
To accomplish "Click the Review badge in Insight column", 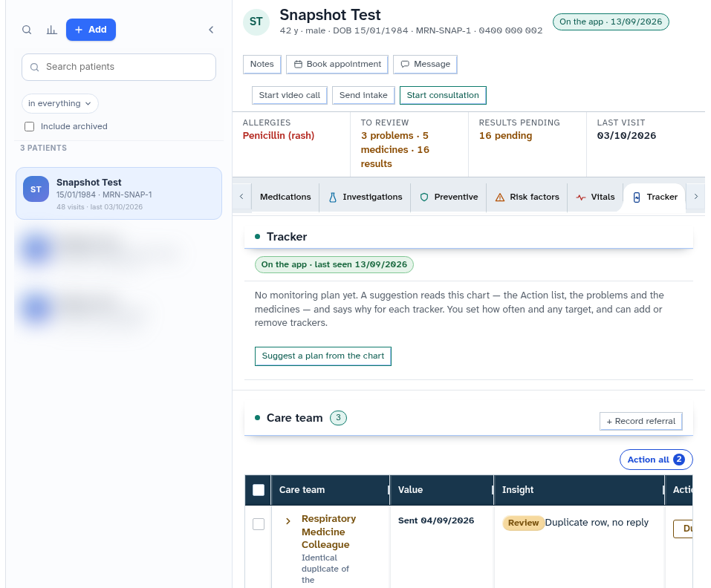I will click(x=523, y=523).
